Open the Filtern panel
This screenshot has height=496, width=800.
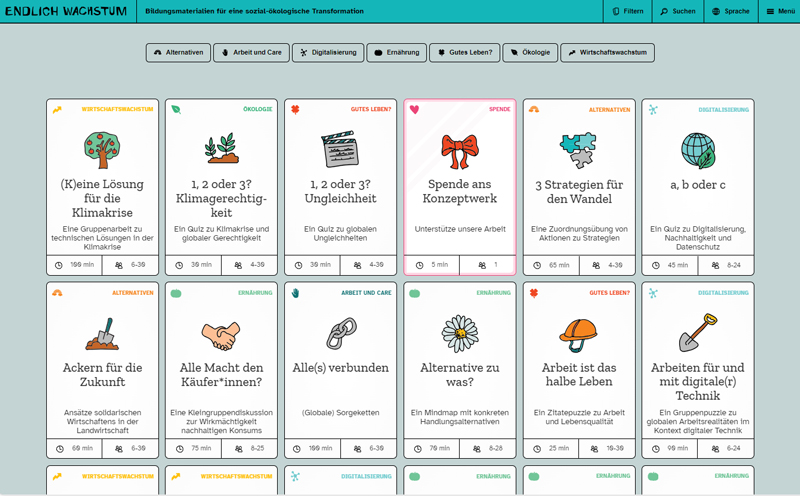[628, 11]
